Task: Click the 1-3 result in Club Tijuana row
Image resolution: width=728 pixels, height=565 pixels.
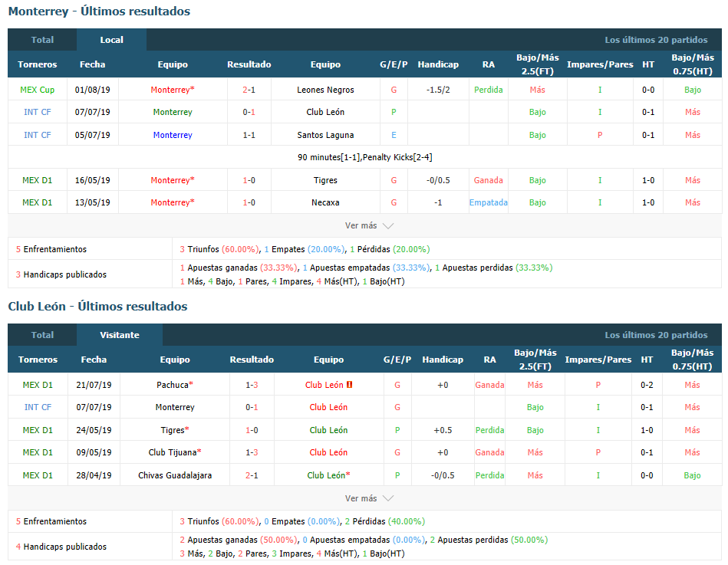Action: click(x=252, y=452)
